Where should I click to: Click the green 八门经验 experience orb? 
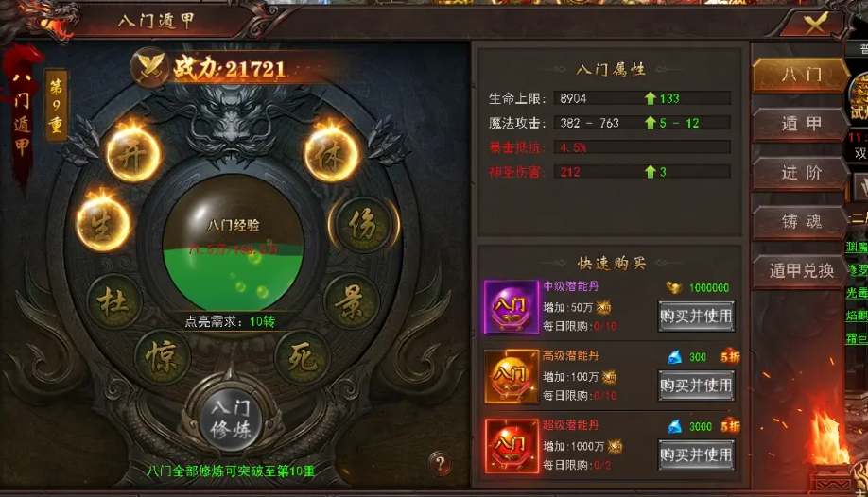tap(233, 244)
